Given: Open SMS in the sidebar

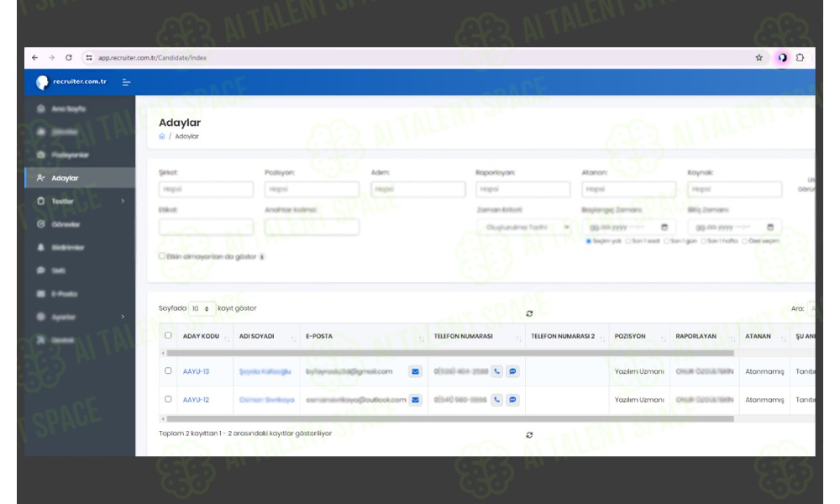Looking at the screenshot, I should coord(59,270).
